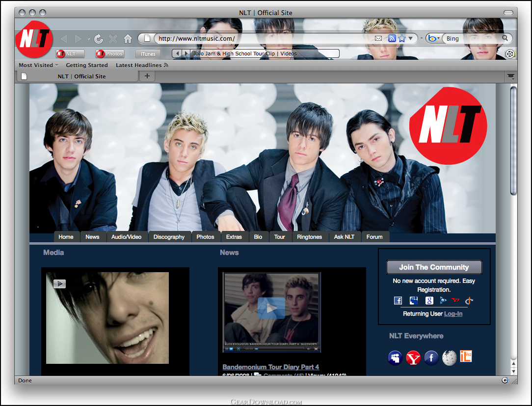Reload the page with the refresh icon

coord(98,39)
